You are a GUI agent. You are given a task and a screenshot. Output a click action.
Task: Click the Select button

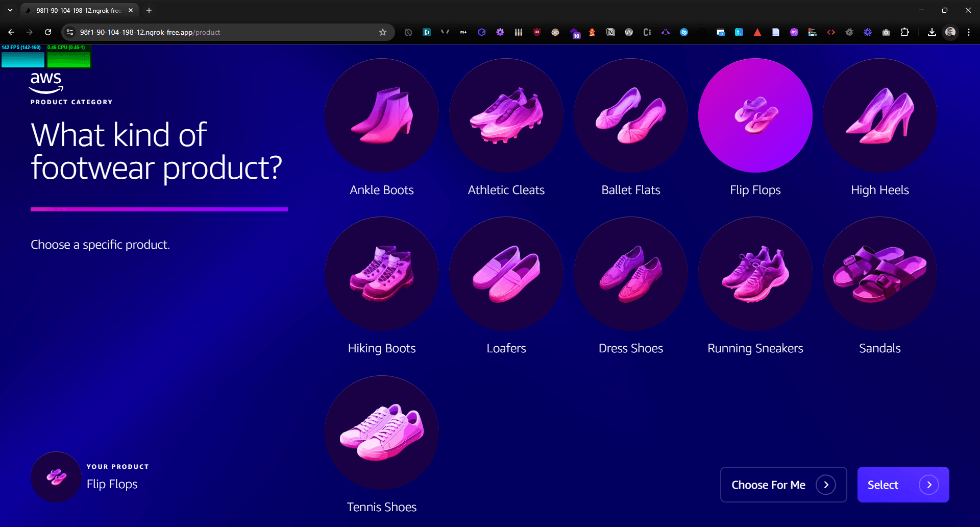902,485
